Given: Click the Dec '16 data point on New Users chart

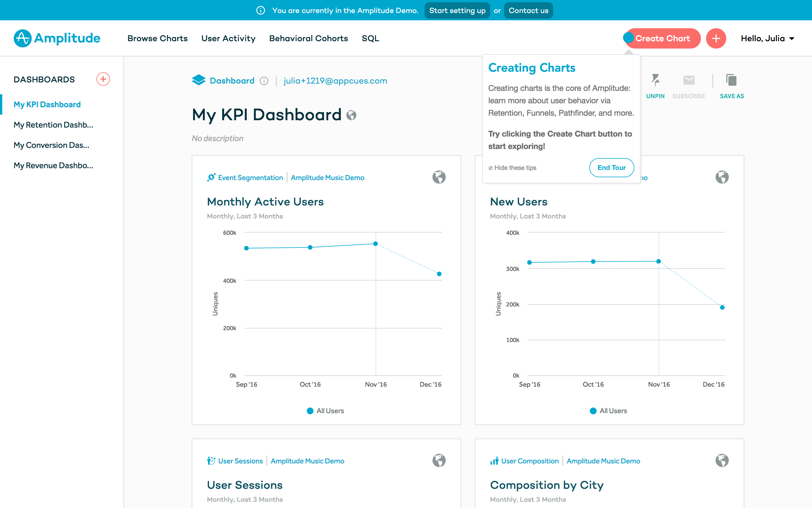Looking at the screenshot, I should tap(722, 307).
